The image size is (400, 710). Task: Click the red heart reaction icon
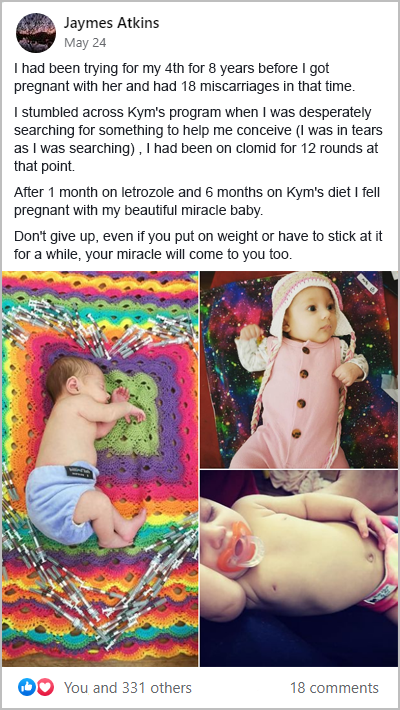pyautogui.click(x=45, y=687)
